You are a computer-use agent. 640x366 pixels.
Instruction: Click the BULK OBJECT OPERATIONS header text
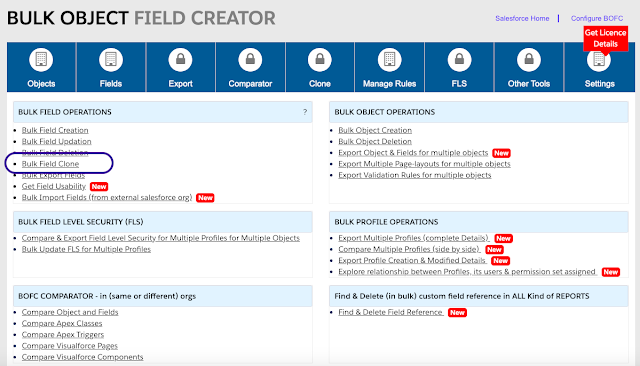click(384, 112)
